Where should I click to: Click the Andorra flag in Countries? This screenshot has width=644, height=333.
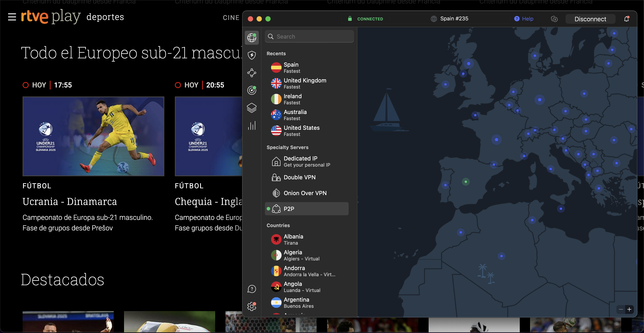276,271
